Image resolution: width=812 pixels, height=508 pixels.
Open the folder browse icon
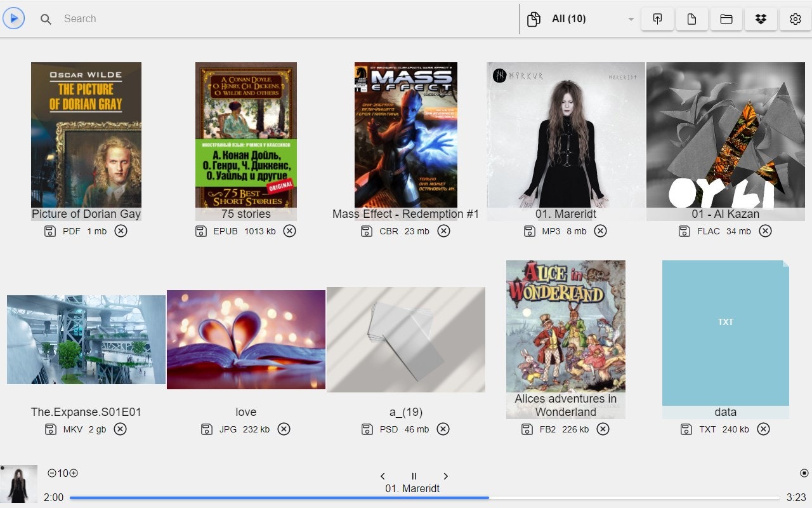726,19
